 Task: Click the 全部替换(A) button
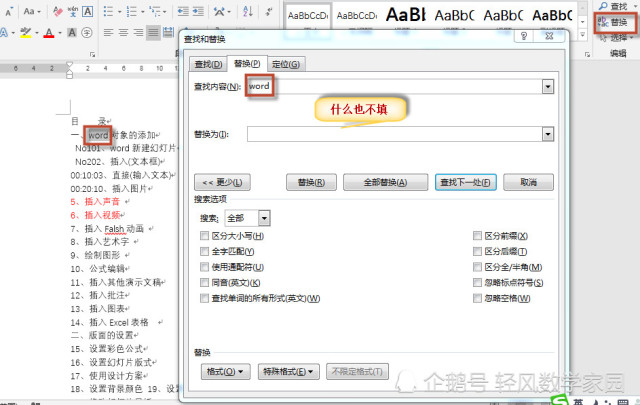coord(385,182)
